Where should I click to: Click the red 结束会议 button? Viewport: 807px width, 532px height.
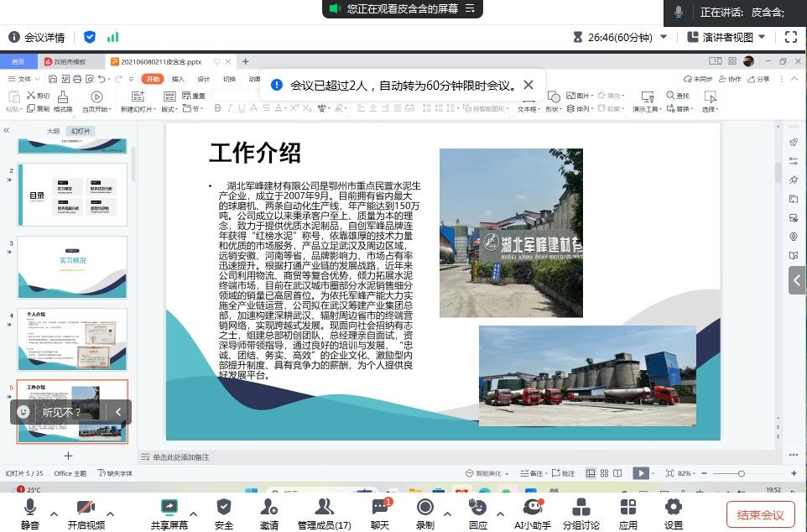pos(761,514)
